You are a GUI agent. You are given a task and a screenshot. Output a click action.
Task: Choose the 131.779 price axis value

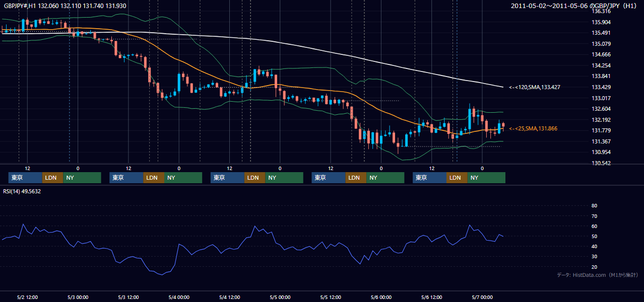pyautogui.click(x=601, y=130)
